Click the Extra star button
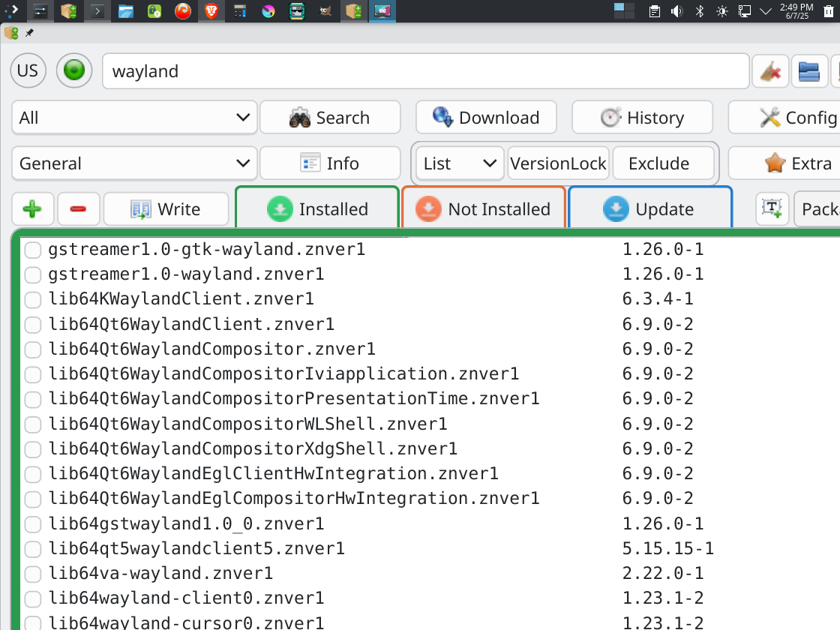Viewport: 840px width, 630px height. 784,163
